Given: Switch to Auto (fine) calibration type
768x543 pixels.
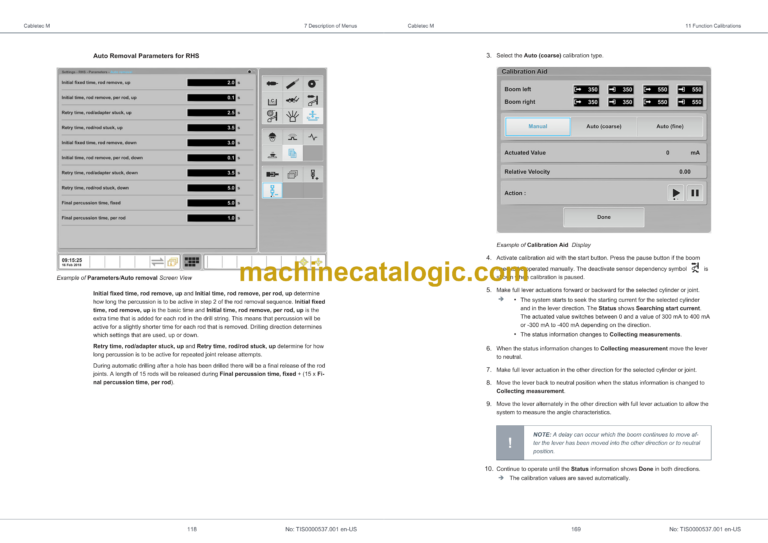Looking at the screenshot, I should click(670, 126).
